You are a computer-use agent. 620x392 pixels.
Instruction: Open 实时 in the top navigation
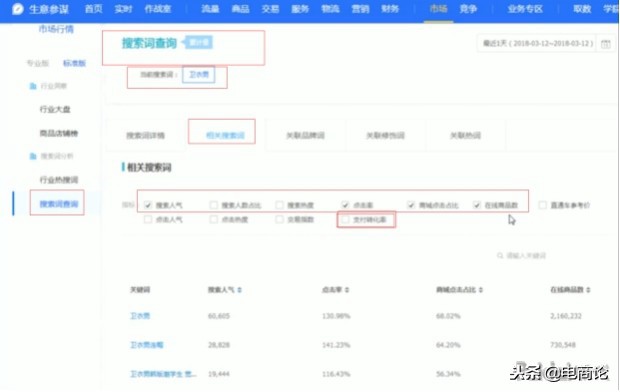123,9
